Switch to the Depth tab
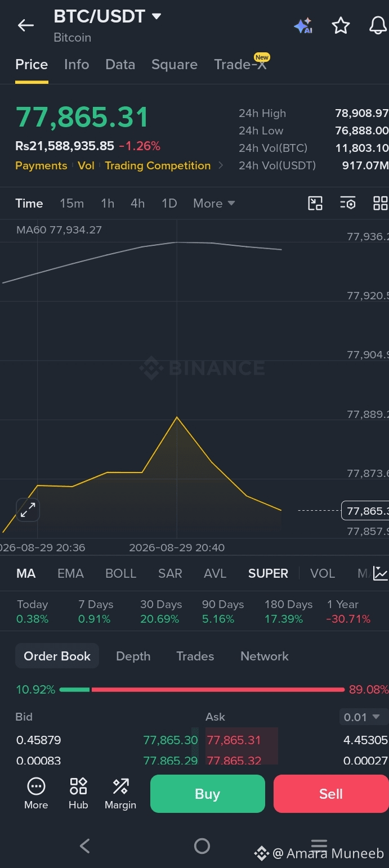389x868 pixels. [133, 656]
